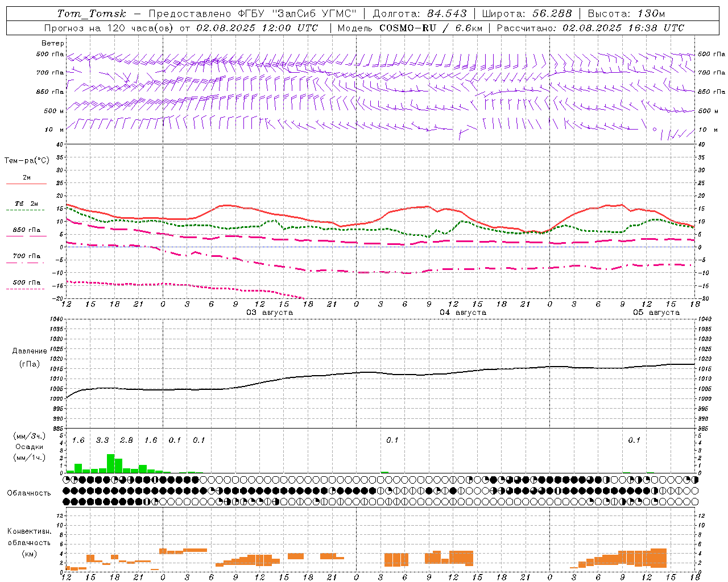Image resolution: width=728 pixels, height=582 pixels.
Task: Click the "2.8" three-hour precipitation value
Action: pyautogui.click(x=126, y=440)
